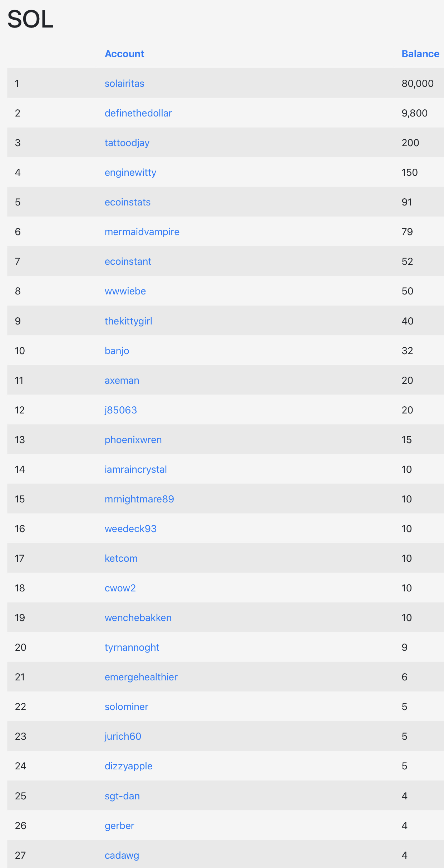Open the emergehealthier account page
Screen dimensions: 444x868
[x=141, y=677]
